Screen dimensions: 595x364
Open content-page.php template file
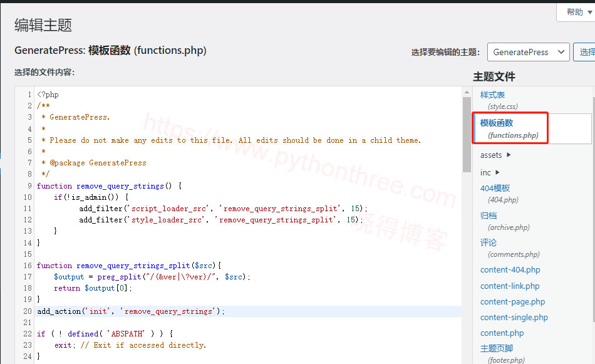click(512, 301)
